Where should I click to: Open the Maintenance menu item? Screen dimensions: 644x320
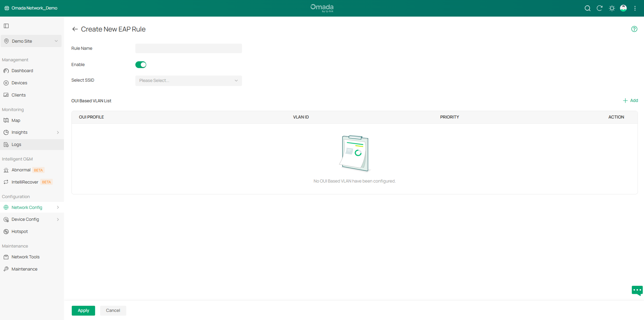[x=32, y=269]
